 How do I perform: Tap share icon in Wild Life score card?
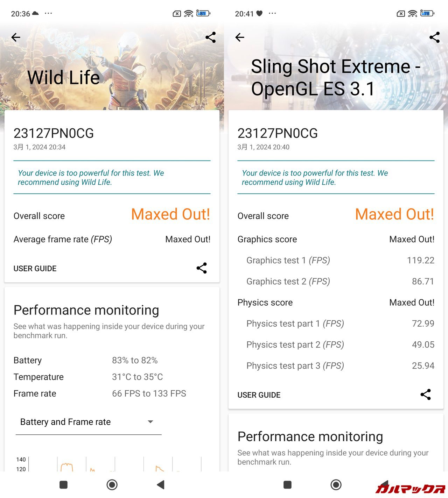[202, 268]
